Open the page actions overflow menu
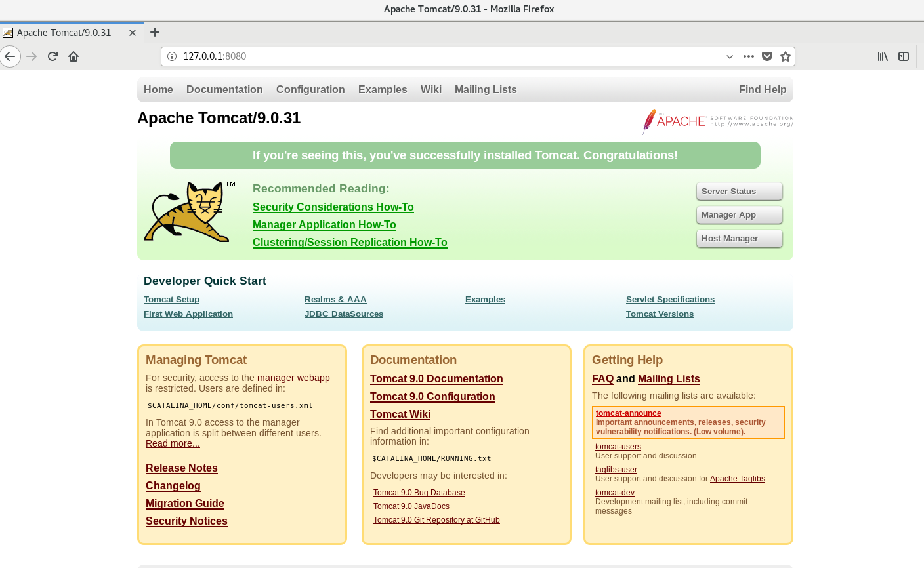 748,56
